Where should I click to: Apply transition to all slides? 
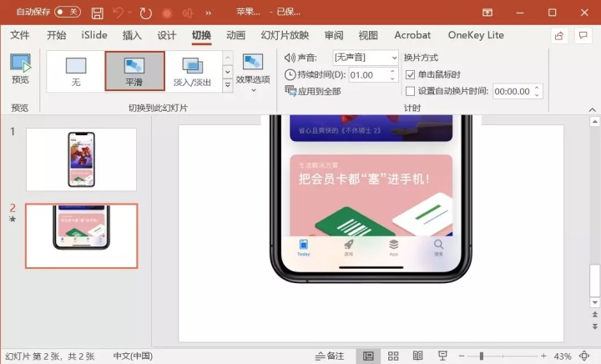coord(313,91)
